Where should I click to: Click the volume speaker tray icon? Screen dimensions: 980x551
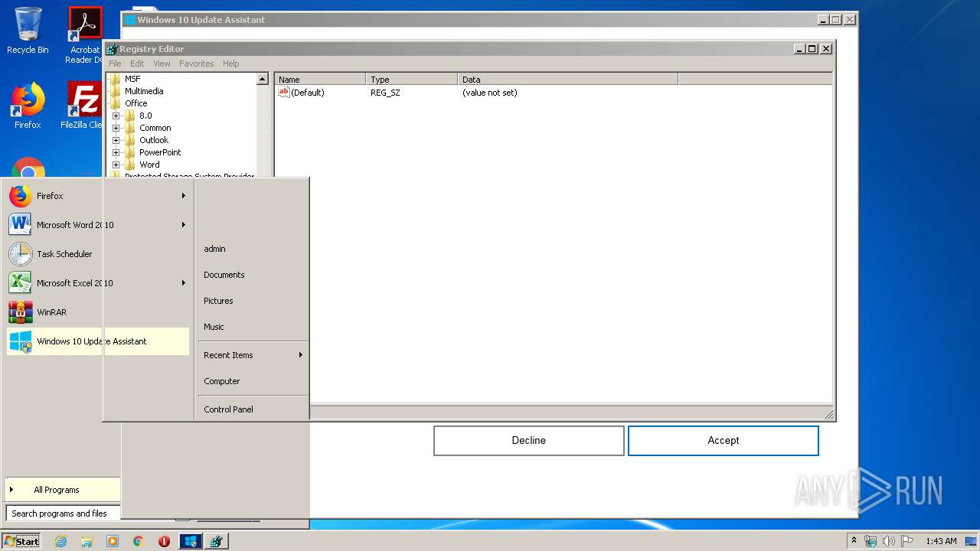coord(889,541)
